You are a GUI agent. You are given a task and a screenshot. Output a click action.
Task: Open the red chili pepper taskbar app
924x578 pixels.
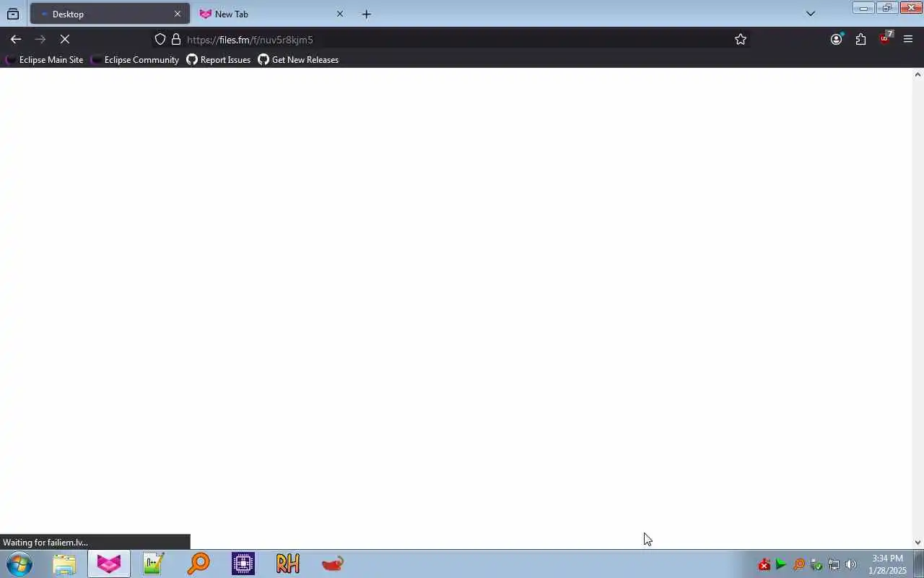(333, 564)
